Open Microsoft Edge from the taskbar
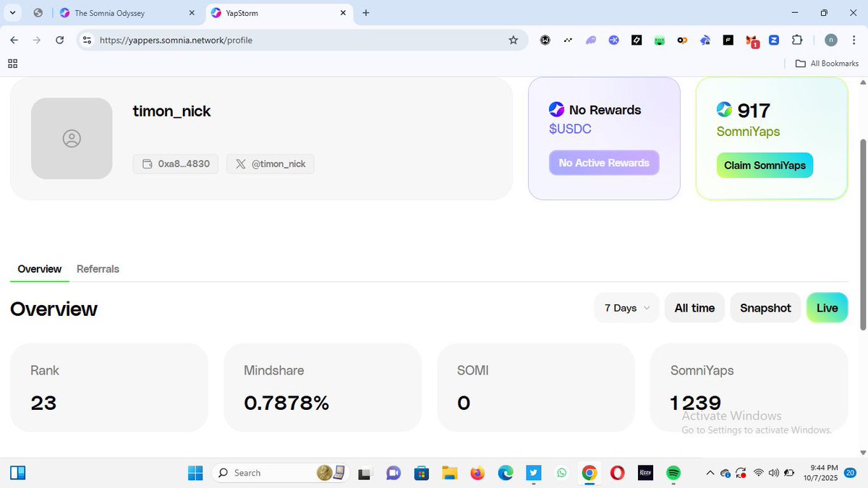Viewport: 868px width, 488px height. click(506, 473)
